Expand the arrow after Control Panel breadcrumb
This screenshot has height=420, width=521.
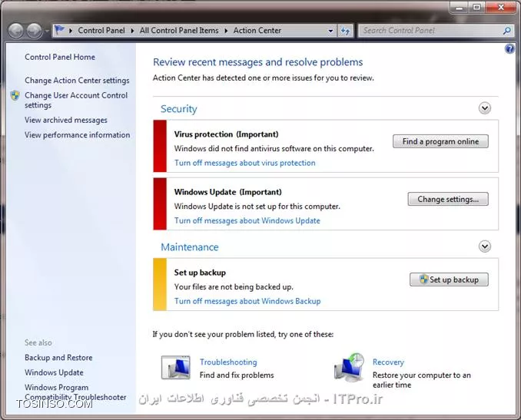pos(133,31)
